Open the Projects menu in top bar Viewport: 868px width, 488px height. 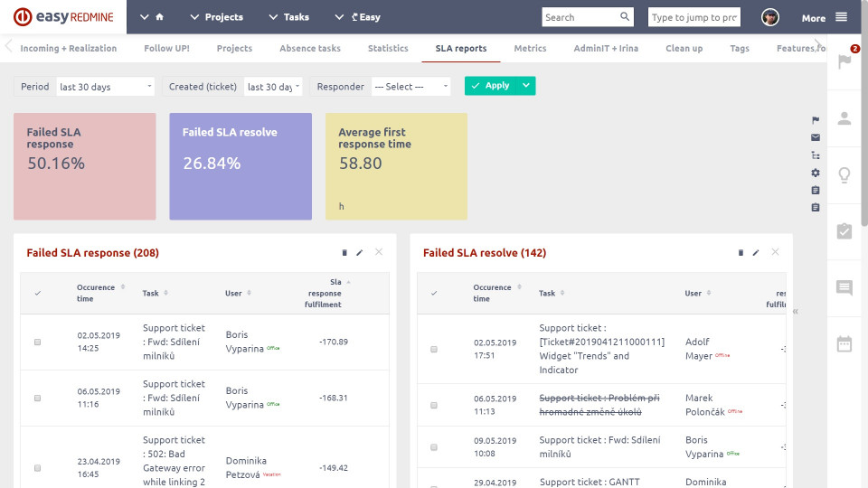click(x=217, y=17)
